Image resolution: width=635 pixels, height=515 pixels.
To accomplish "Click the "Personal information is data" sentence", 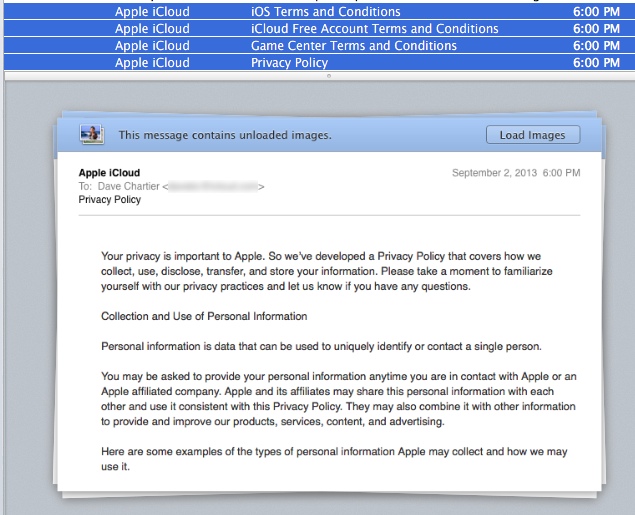I will click(x=321, y=347).
